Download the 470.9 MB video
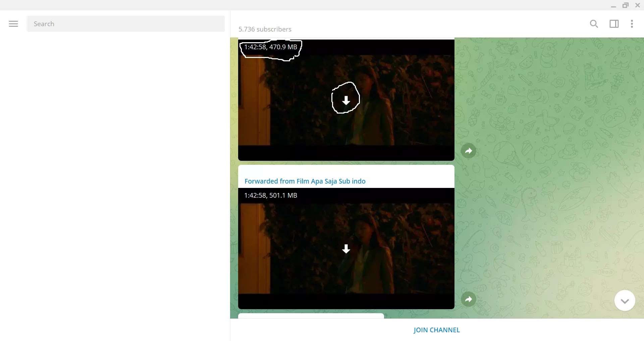644x341 pixels. (x=346, y=100)
